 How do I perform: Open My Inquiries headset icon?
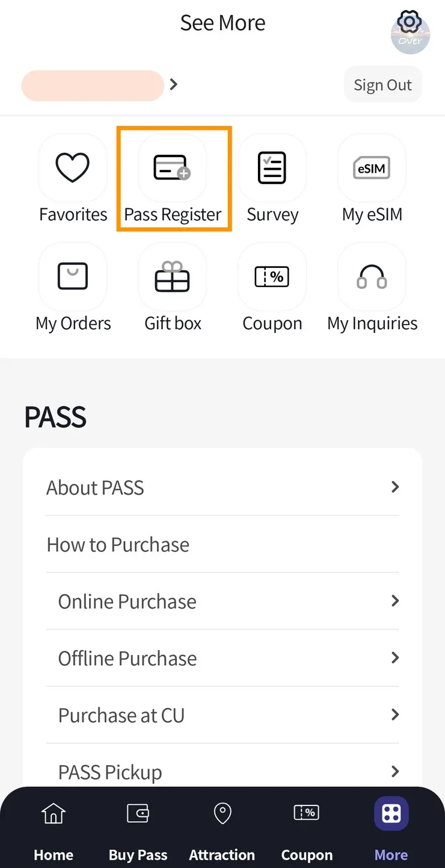(372, 277)
